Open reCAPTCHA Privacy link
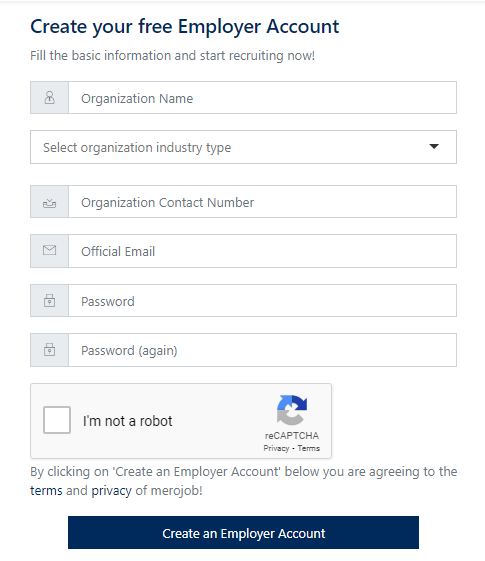The width and height of the screenshot is (485, 561). [276, 448]
